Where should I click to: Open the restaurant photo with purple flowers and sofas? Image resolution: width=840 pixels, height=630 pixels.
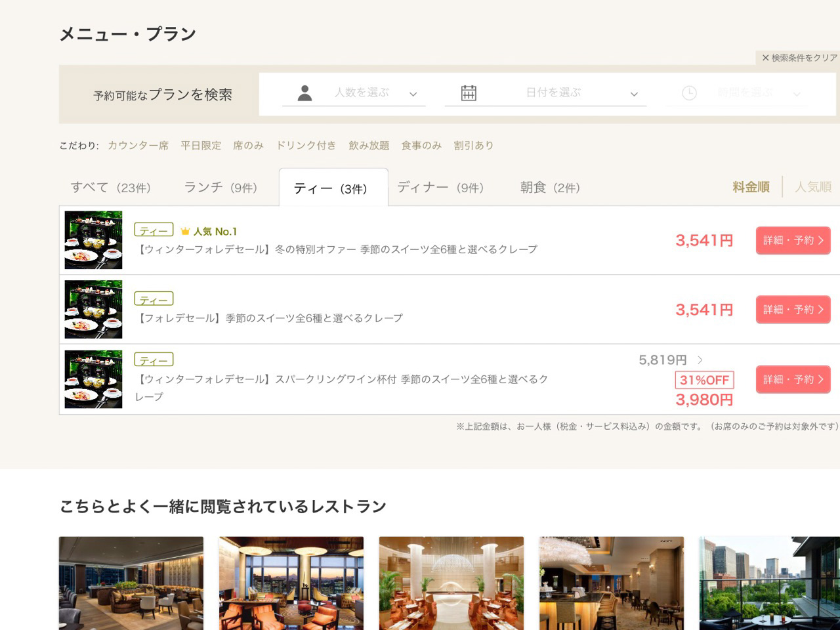coord(131,583)
